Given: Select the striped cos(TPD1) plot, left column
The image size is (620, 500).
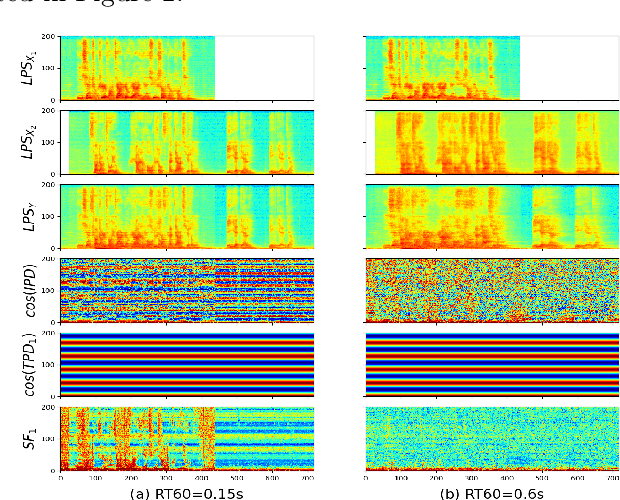Looking at the screenshot, I should (x=188, y=364).
